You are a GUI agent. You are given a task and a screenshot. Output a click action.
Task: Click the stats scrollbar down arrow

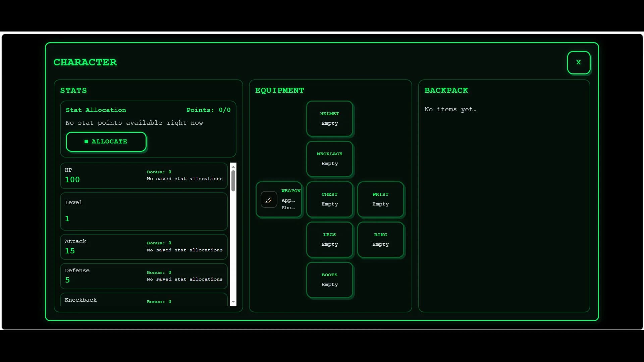[x=233, y=302]
